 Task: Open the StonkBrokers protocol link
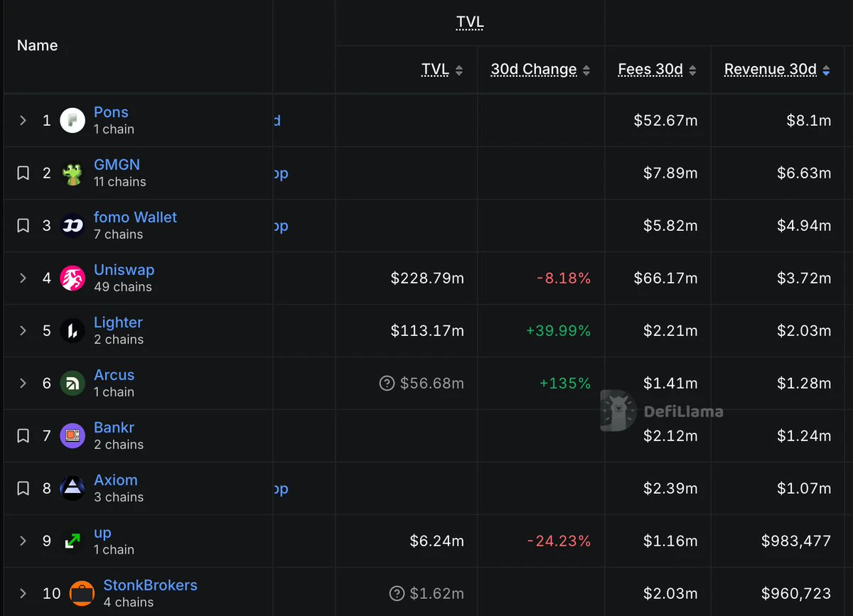pyautogui.click(x=150, y=585)
